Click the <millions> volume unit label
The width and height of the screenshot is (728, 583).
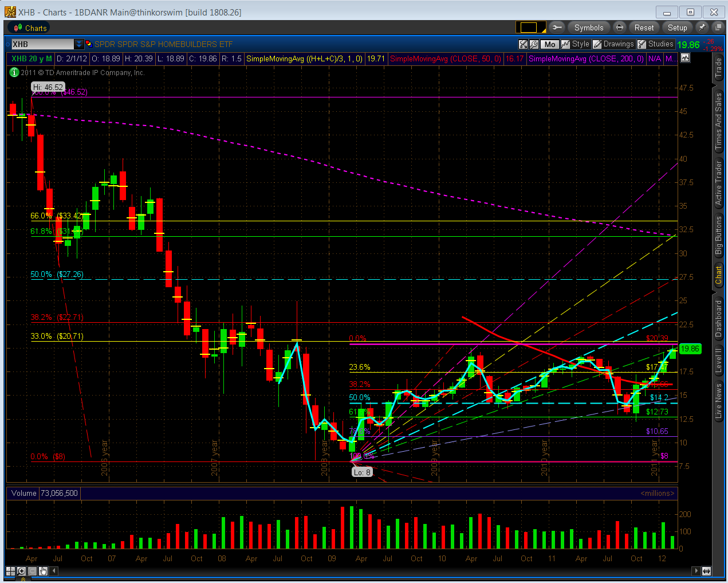657,493
